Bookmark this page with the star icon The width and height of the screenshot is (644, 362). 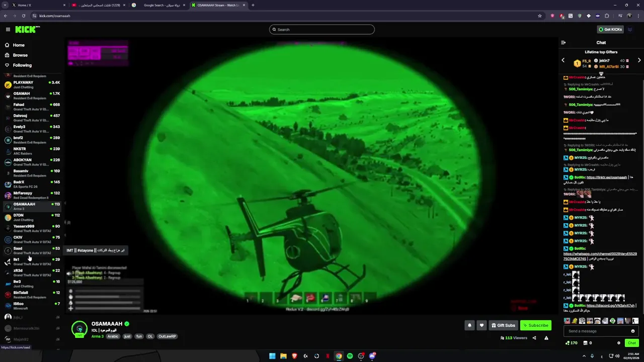click(x=540, y=16)
